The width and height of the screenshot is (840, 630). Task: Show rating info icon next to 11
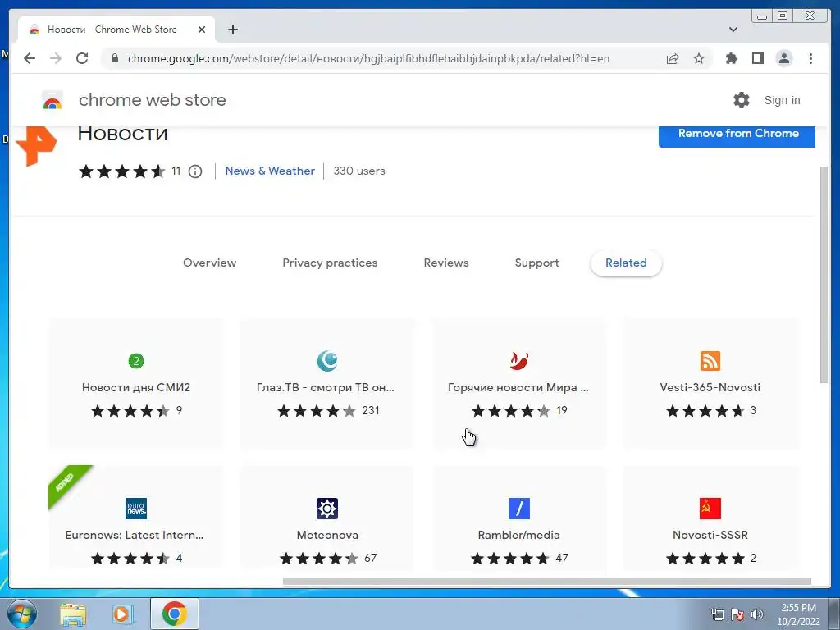(195, 171)
